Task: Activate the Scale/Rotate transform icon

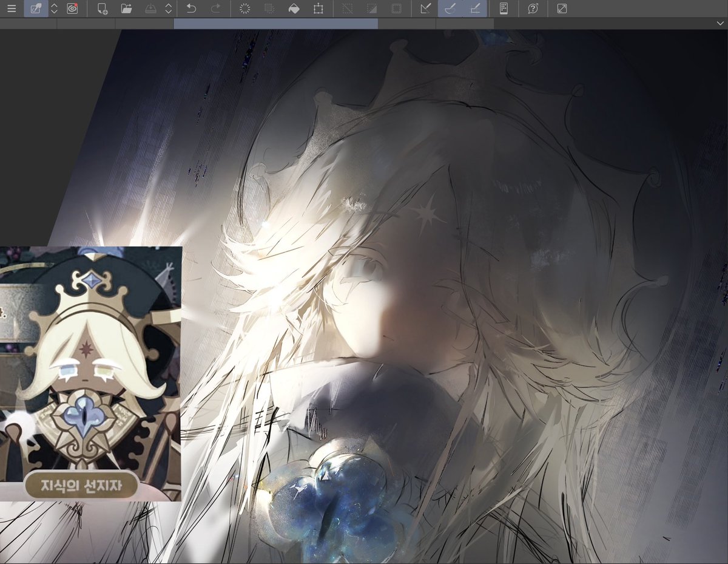Action: [x=318, y=8]
